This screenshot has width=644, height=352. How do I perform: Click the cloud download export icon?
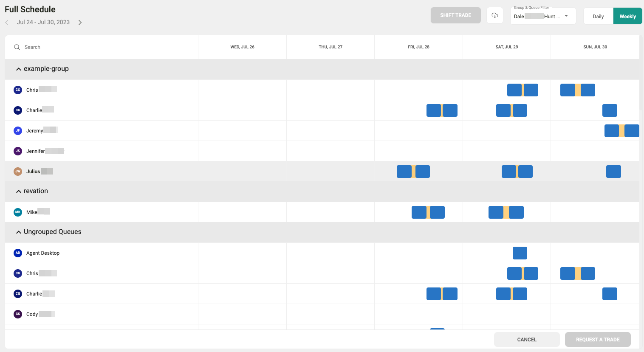[495, 16]
